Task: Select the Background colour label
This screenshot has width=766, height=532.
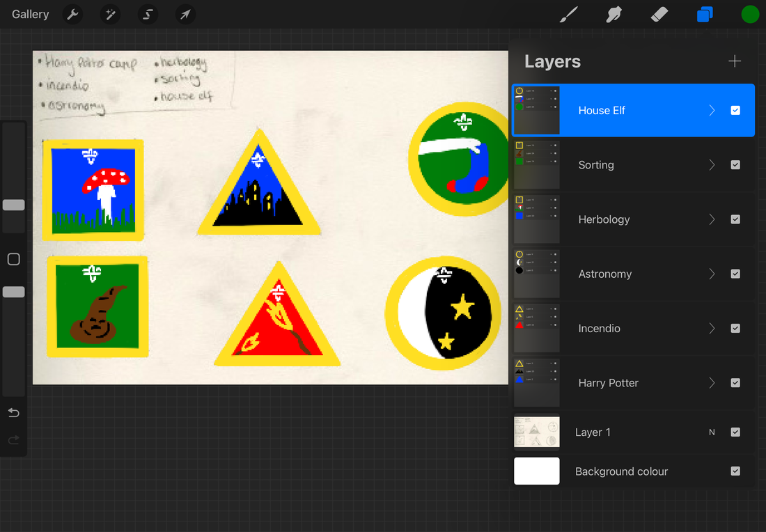Action: click(x=621, y=471)
